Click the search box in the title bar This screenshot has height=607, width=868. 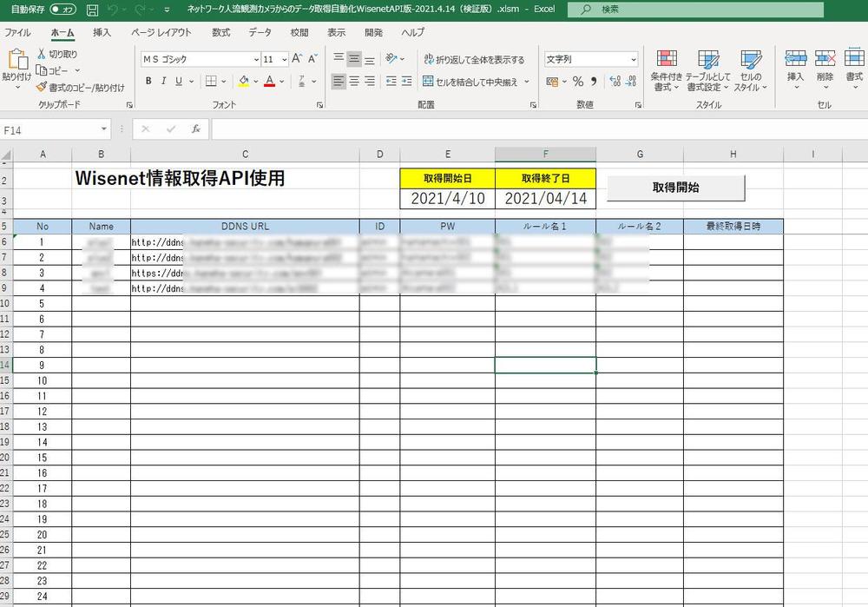click(x=695, y=10)
